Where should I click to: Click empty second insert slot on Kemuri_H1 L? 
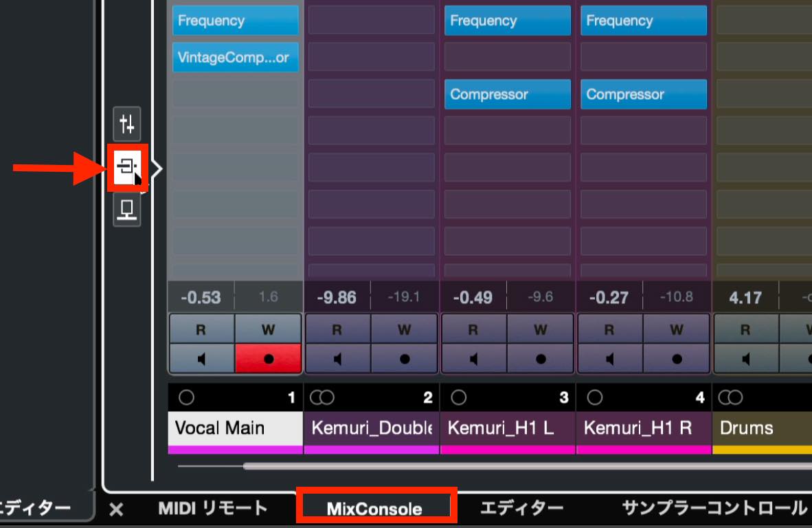[x=508, y=57]
